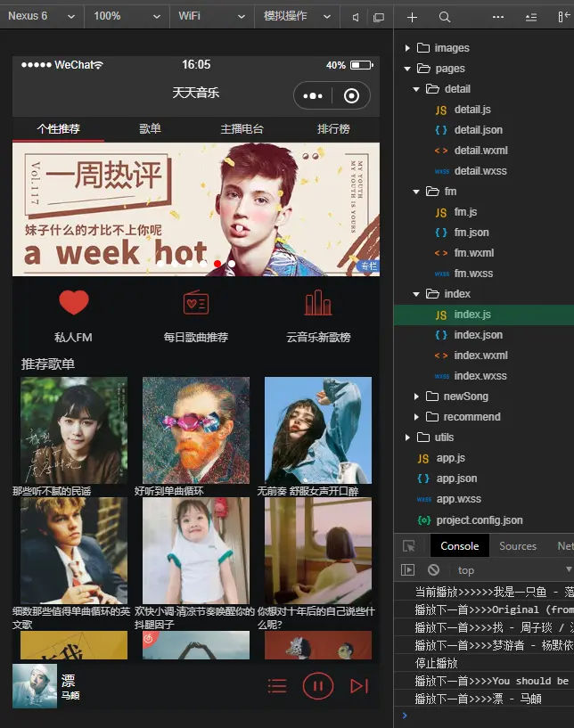Click the 私人FM label text
The width and height of the screenshot is (574, 728).
[x=73, y=338]
